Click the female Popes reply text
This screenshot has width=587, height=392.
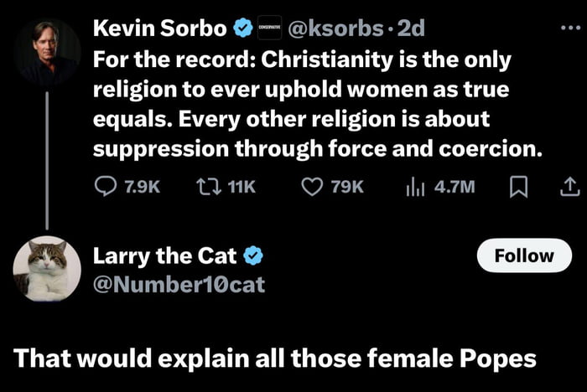point(274,358)
